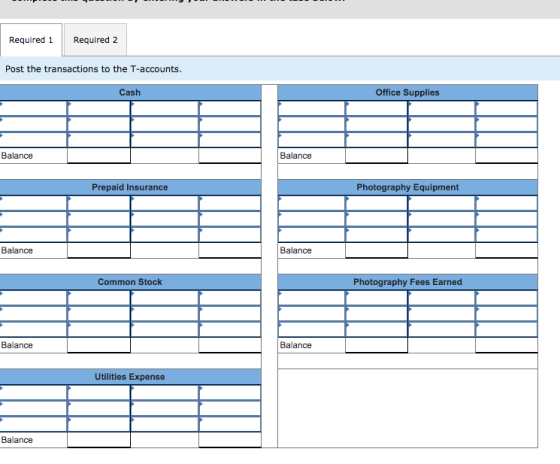This screenshot has height=464, width=560.
Task: Click Cash debit balance field
Action: (x=99, y=155)
